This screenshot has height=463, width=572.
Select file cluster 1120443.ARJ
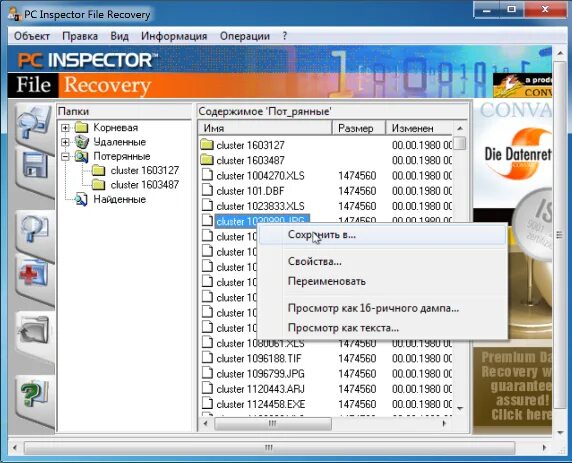260,389
